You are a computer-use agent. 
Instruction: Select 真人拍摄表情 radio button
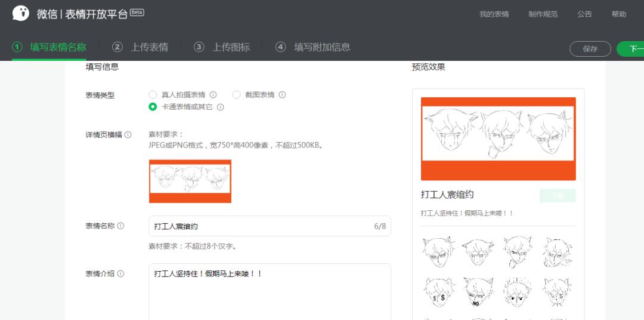pos(153,95)
